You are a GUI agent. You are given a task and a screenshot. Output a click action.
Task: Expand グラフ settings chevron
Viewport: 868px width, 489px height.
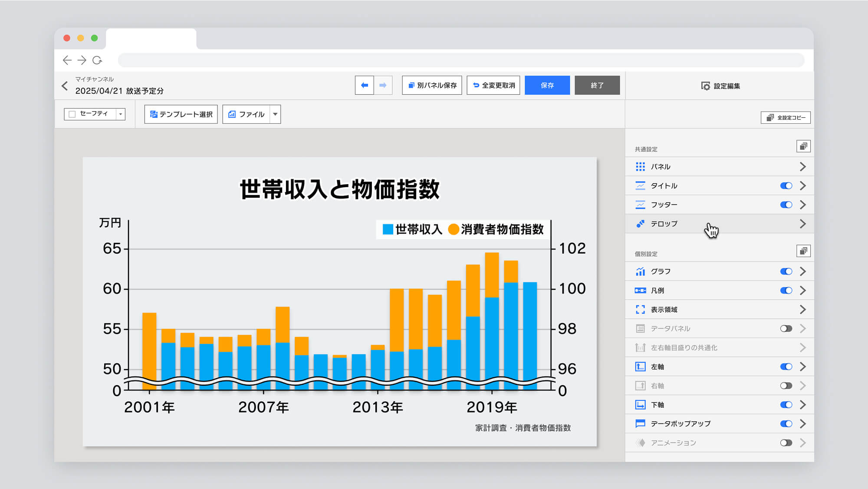[x=803, y=271]
